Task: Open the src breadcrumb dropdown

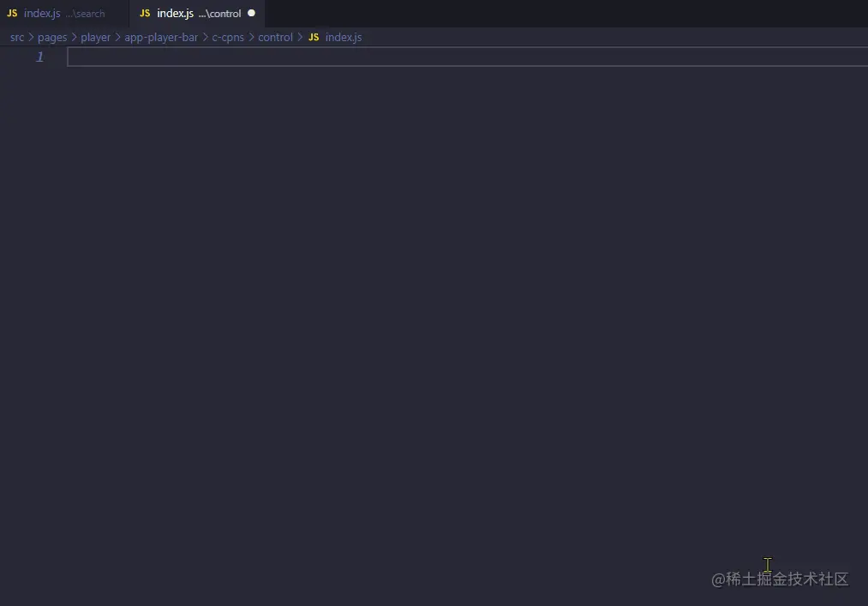Action: coord(16,37)
